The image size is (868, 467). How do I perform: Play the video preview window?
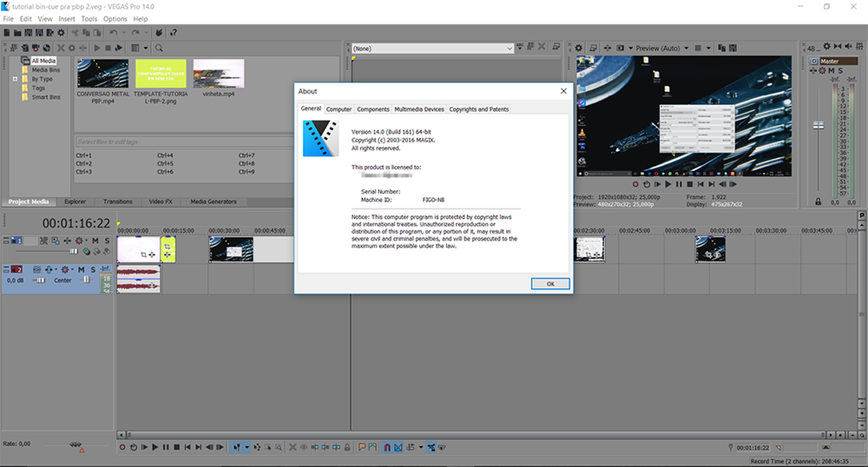[668, 184]
